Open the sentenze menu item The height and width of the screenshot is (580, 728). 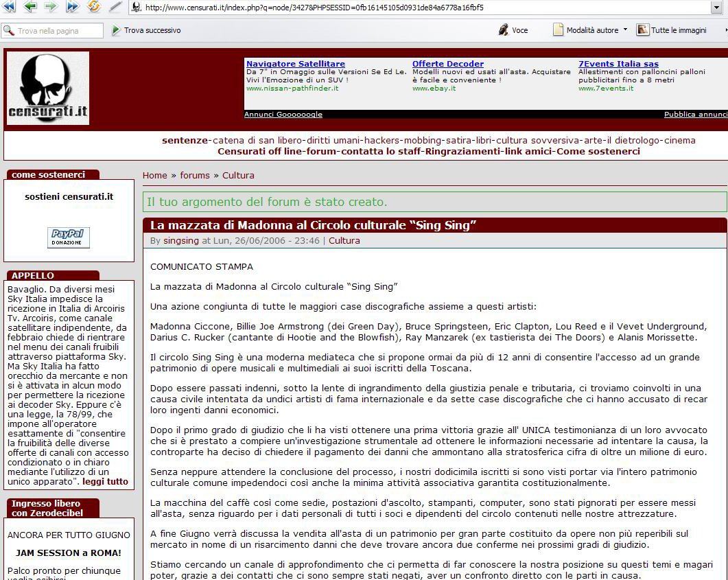185,140
